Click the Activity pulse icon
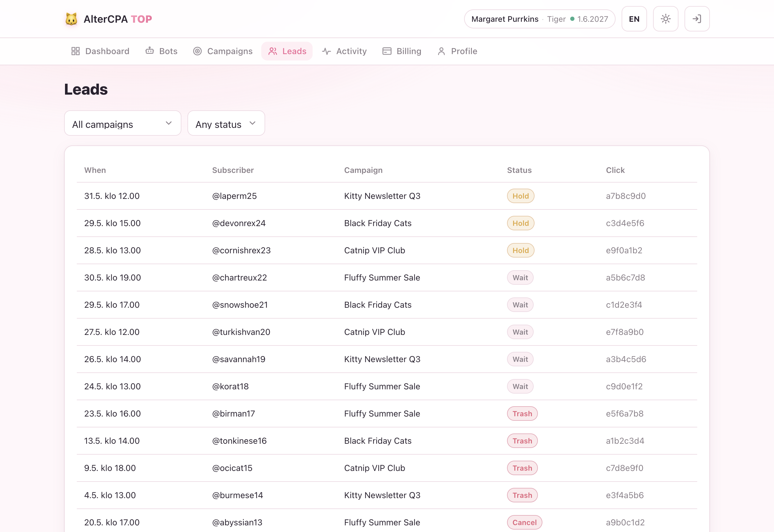The image size is (774, 532). click(326, 51)
